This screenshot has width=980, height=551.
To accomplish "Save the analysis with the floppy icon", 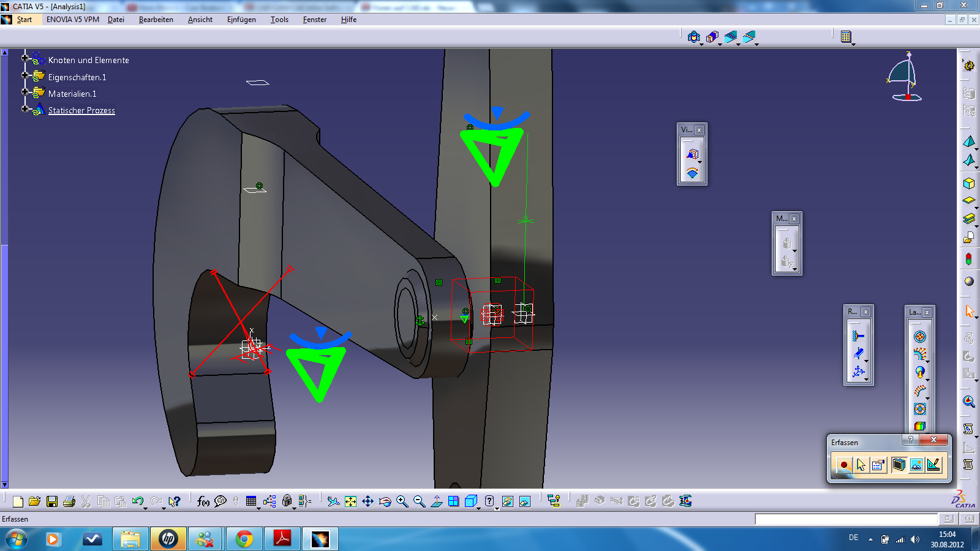I will pyautogui.click(x=52, y=501).
